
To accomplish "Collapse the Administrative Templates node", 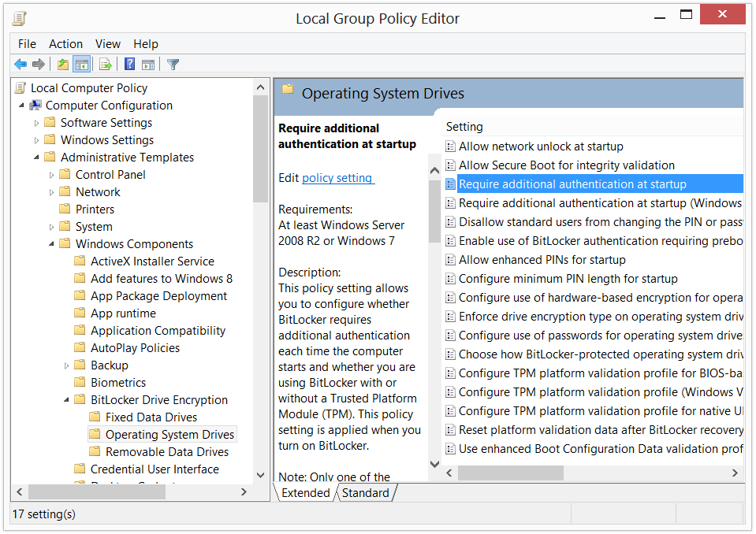I will pos(36,158).
